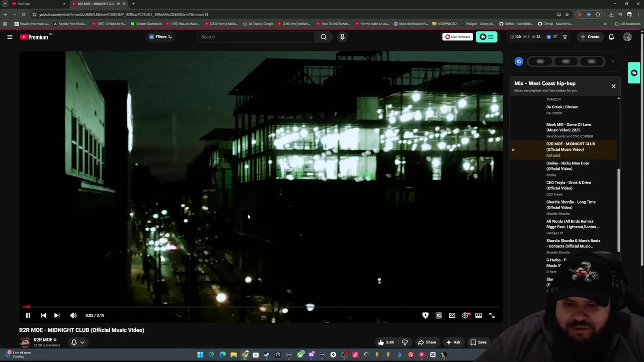This screenshot has height=362, width=644.
Task: Open YouTube notifications bell
Action: click(x=611, y=37)
